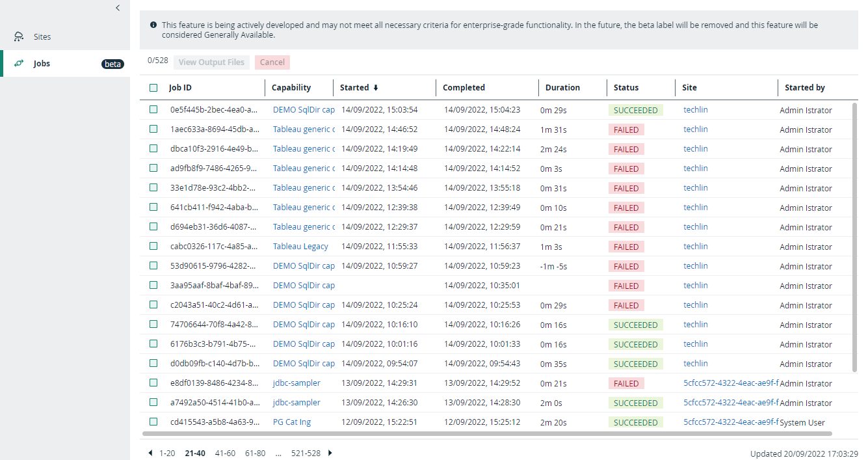Viewport: 868px width, 460px height.
Task: Select all jobs via header checkbox
Action: click(153, 87)
